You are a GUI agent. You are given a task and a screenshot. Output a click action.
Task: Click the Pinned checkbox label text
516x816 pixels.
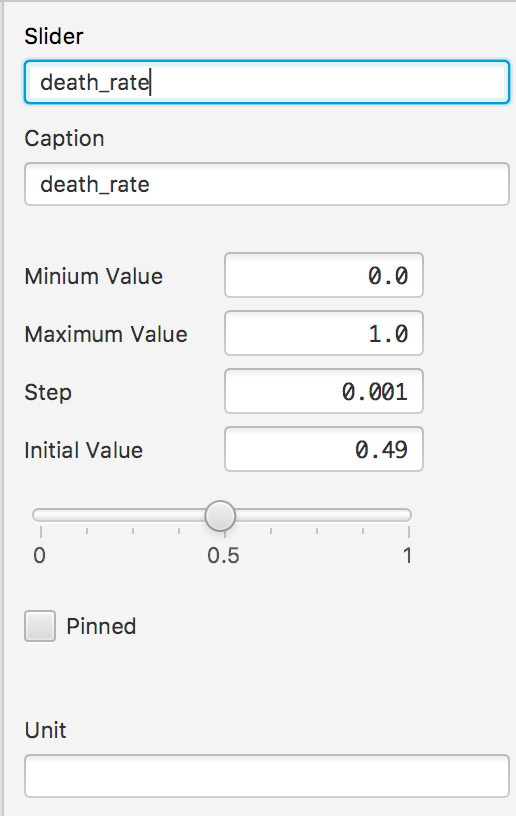point(101,626)
